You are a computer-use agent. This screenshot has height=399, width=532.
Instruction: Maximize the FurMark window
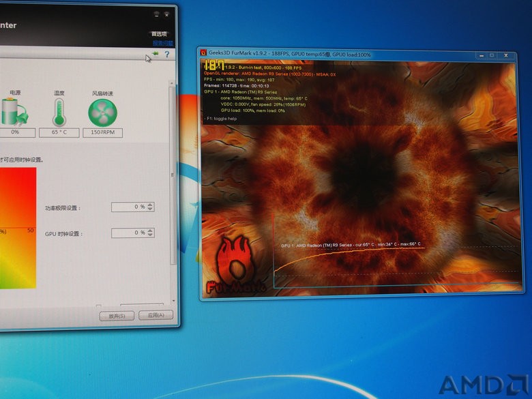click(492, 55)
